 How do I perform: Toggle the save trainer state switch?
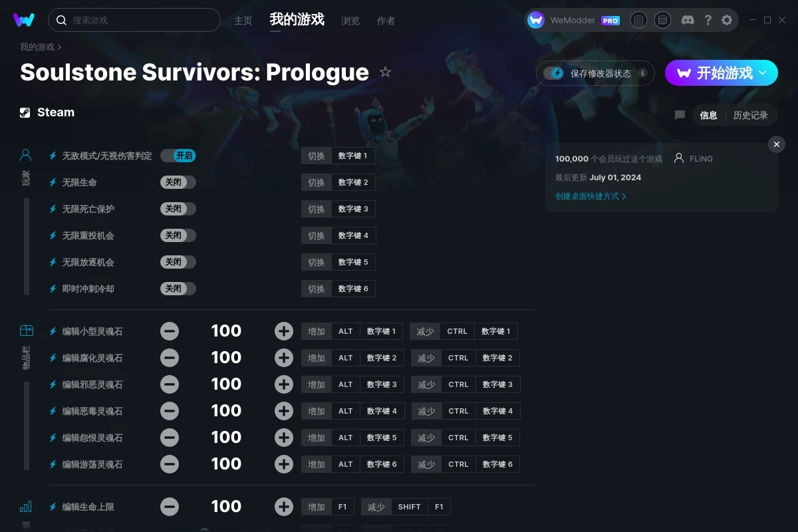(554, 73)
